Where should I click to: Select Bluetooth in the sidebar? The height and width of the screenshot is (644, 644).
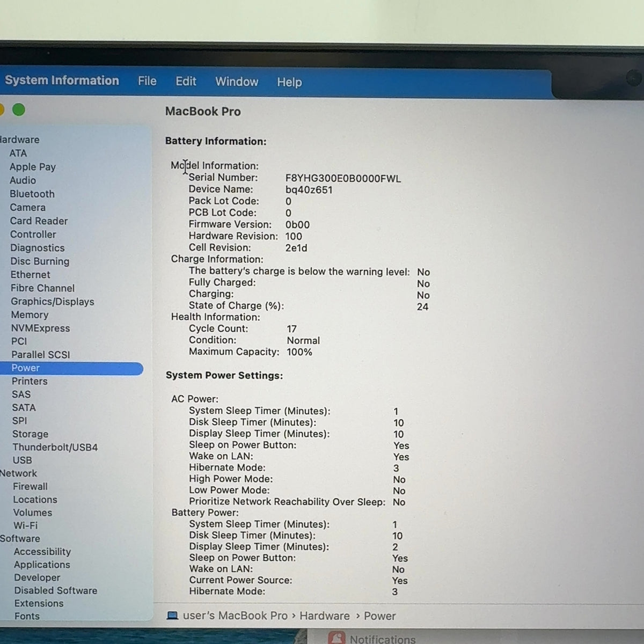(32, 194)
